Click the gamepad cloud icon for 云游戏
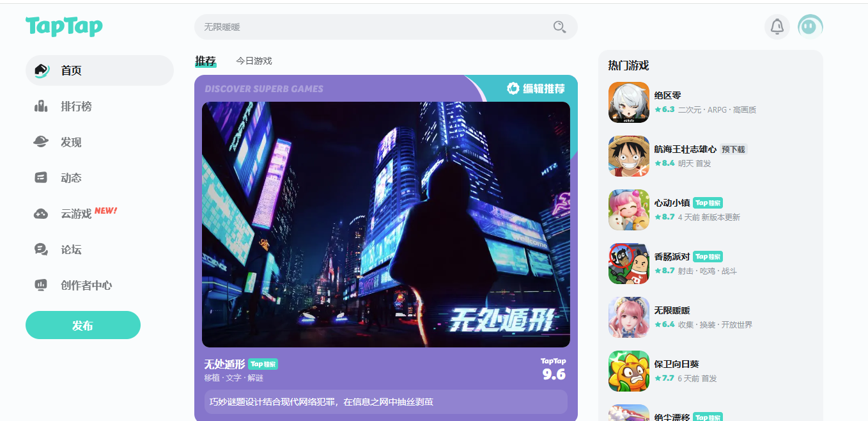 coord(41,214)
